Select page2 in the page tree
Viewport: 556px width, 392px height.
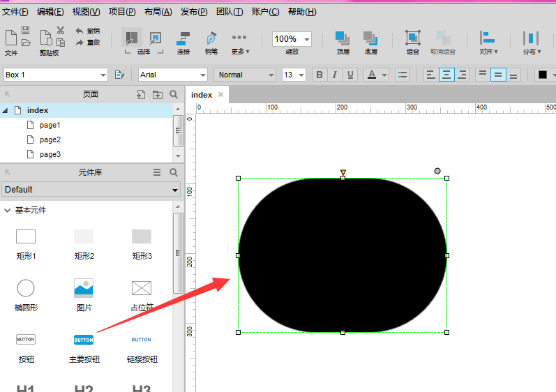(x=50, y=140)
